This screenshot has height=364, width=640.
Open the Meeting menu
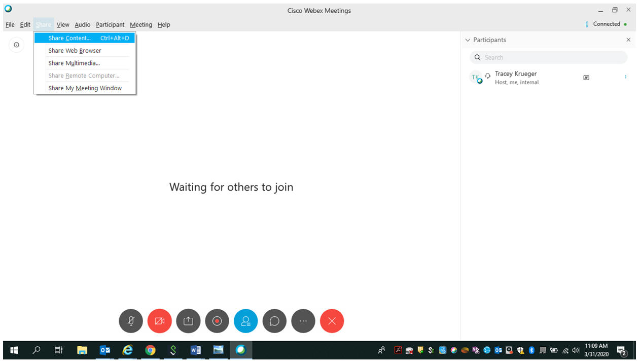pyautogui.click(x=140, y=24)
